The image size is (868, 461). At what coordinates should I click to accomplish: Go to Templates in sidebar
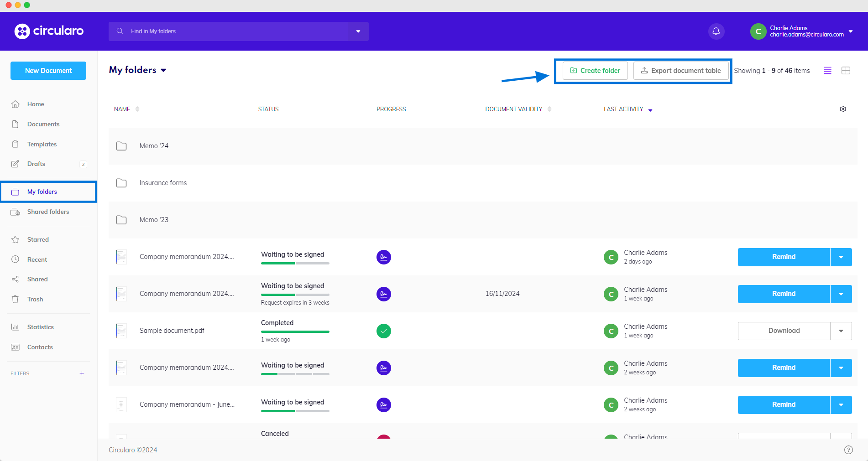(42, 145)
